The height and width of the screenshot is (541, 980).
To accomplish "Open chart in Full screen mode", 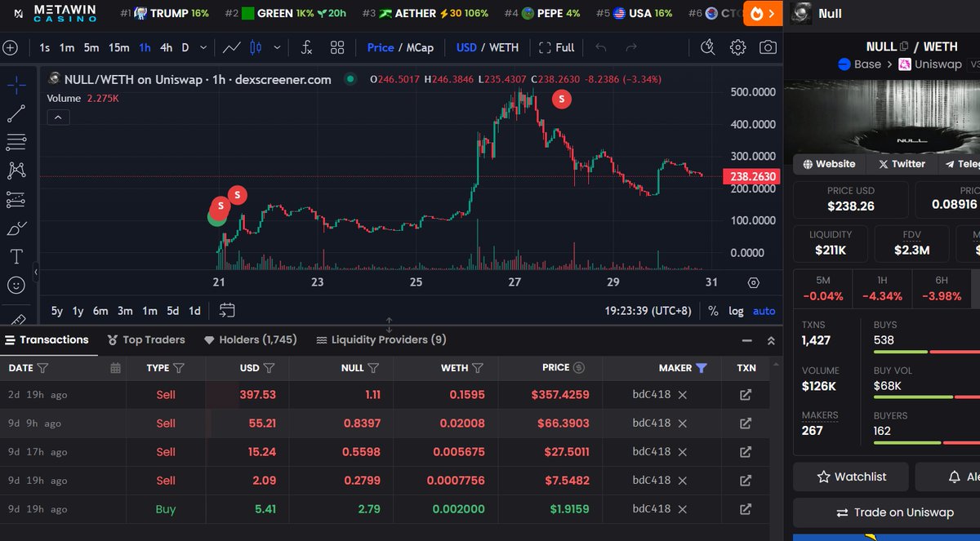I will (557, 47).
